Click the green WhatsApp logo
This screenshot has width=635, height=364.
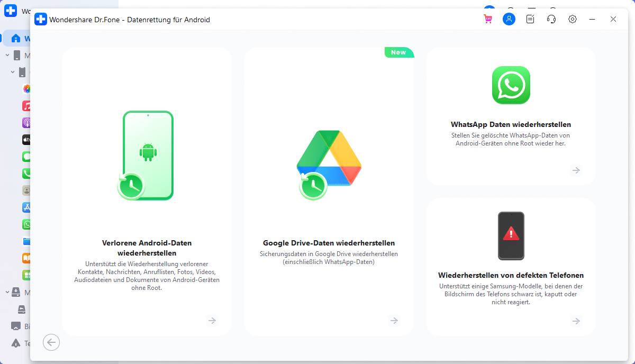(511, 85)
